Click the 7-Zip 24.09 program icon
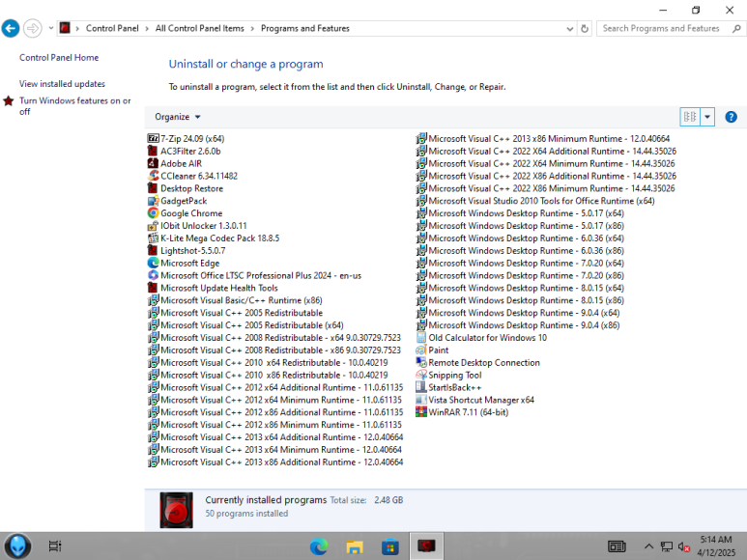Viewport: 747px width, 560px height. coord(153,138)
